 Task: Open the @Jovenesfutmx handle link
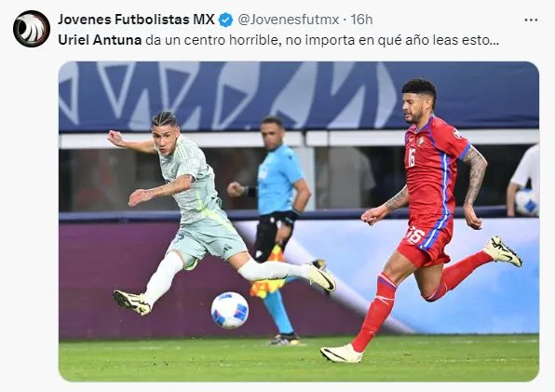pos(289,20)
